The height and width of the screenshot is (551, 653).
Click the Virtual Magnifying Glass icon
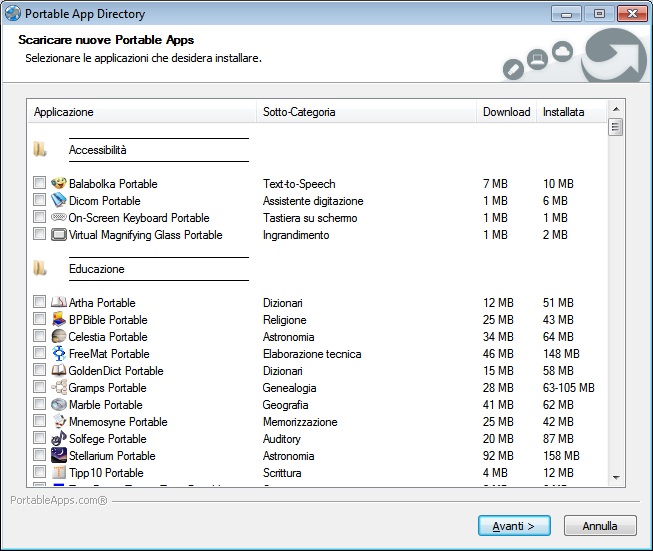[x=59, y=234]
